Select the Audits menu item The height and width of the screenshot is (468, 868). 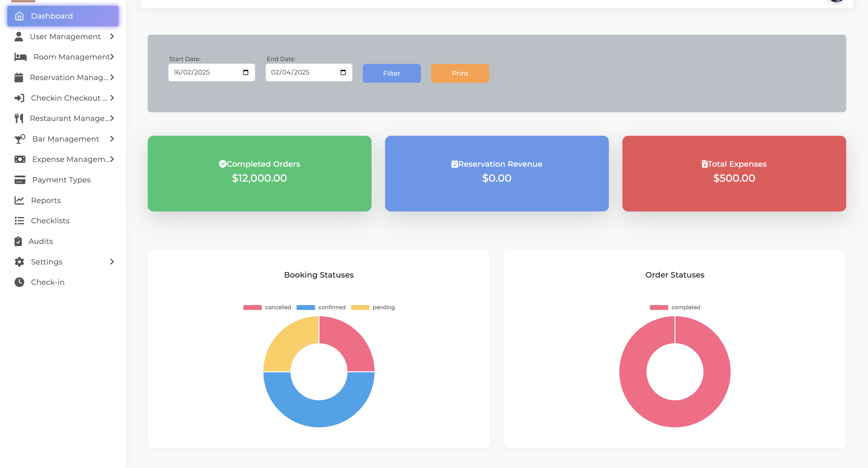click(41, 241)
